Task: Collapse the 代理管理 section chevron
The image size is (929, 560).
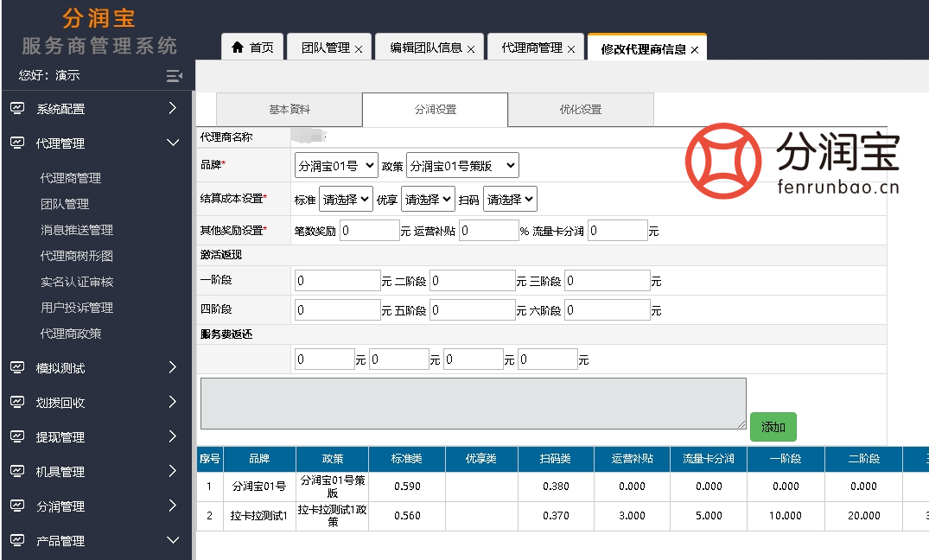Action: click(171, 143)
